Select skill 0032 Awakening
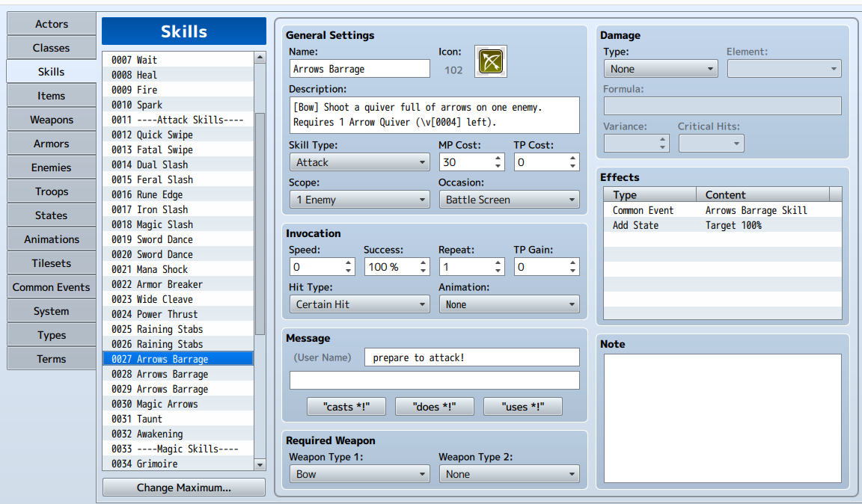The height and width of the screenshot is (504, 862). 178,434
